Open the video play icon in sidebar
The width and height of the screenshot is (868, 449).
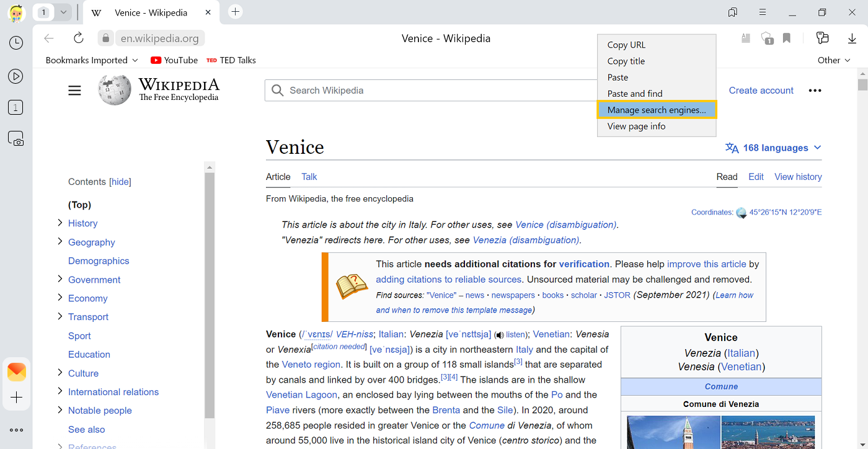point(16,76)
